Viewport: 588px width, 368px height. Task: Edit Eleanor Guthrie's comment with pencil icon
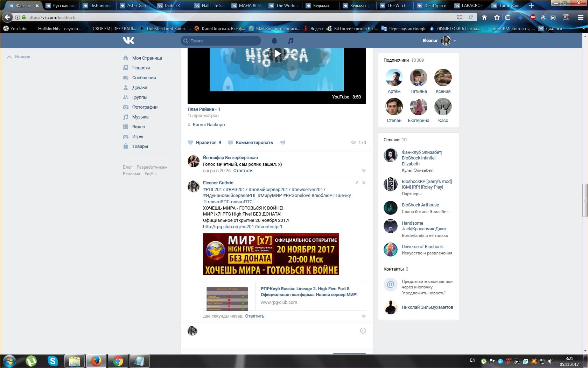coord(357,183)
